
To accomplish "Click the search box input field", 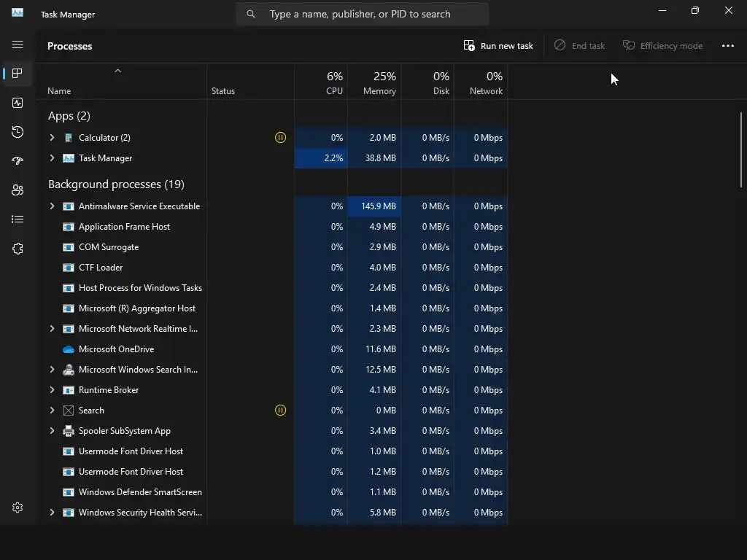I will (x=362, y=14).
